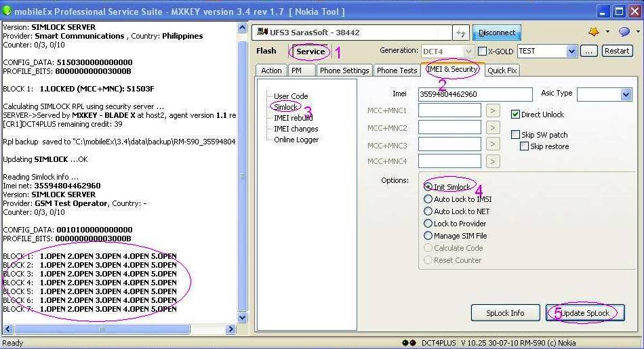This screenshot has height=349, width=644.
Task: Select User Code in the tree
Action: pos(291,96)
